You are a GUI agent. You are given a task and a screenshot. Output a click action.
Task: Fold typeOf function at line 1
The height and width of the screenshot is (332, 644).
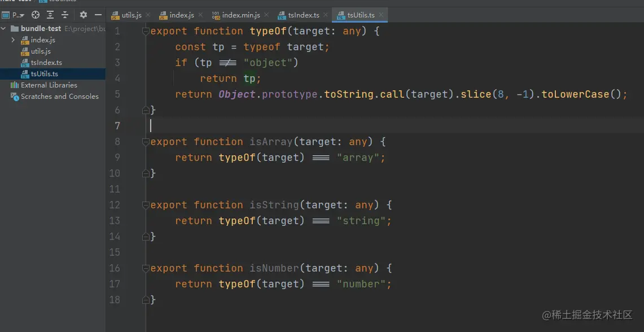click(x=146, y=31)
